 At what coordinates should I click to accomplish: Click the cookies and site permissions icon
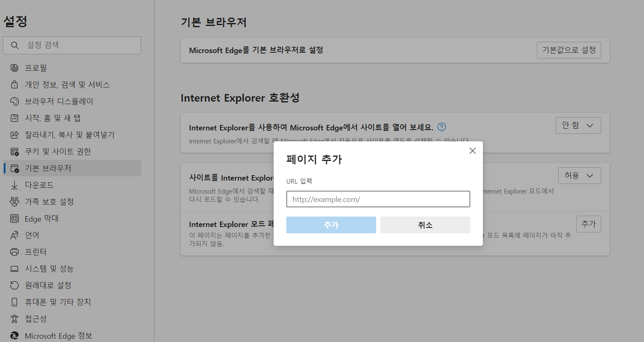pyautogui.click(x=14, y=151)
